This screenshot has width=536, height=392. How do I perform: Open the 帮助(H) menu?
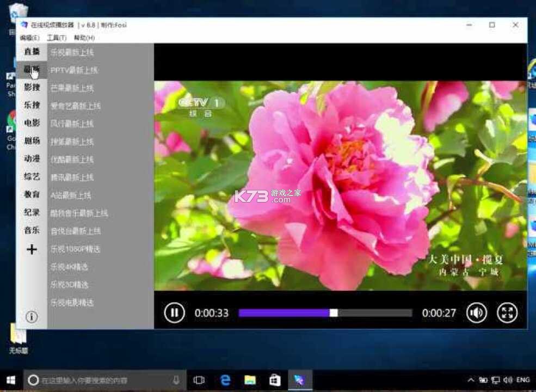(x=84, y=38)
